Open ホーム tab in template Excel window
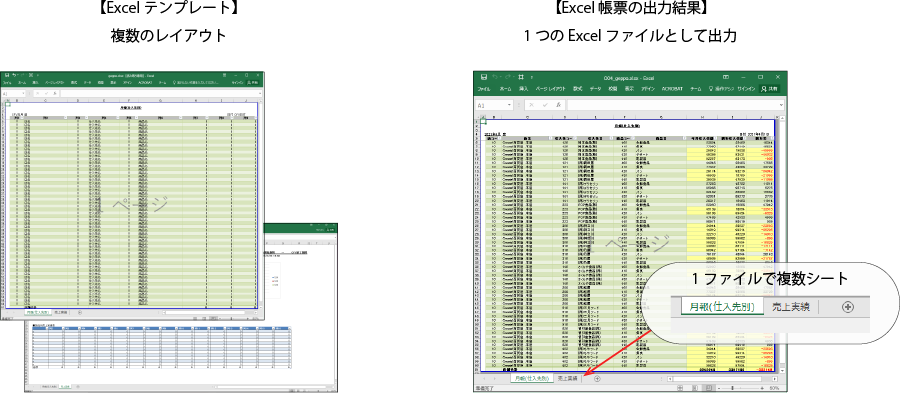Image resolution: width=900 pixels, height=393 pixels. click(x=22, y=83)
